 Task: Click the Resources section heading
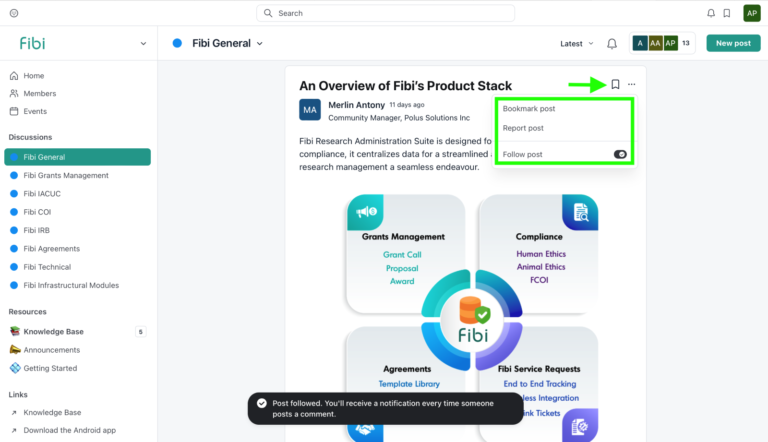click(x=27, y=312)
